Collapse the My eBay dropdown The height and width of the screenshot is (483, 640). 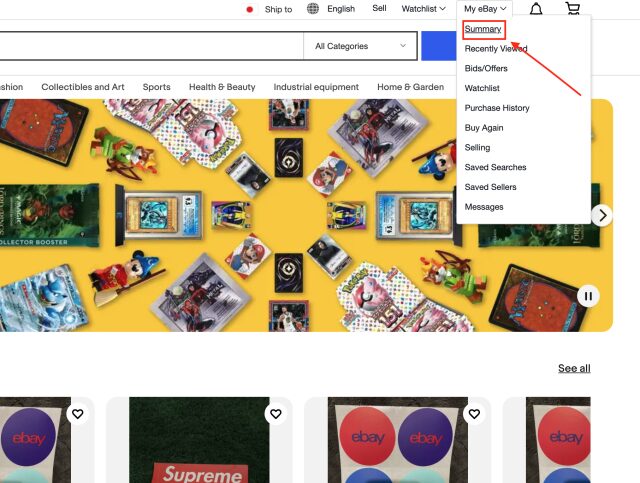[x=485, y=9]
